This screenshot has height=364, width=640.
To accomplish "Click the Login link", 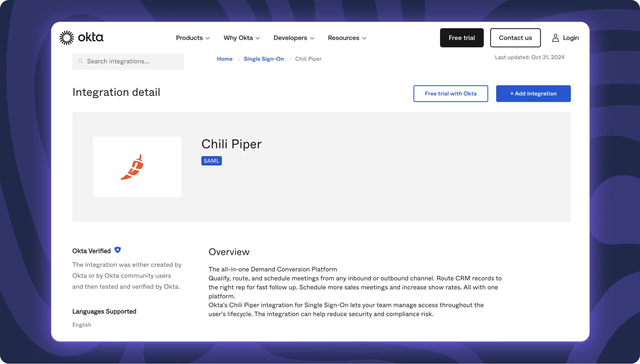I will (571, 38).
